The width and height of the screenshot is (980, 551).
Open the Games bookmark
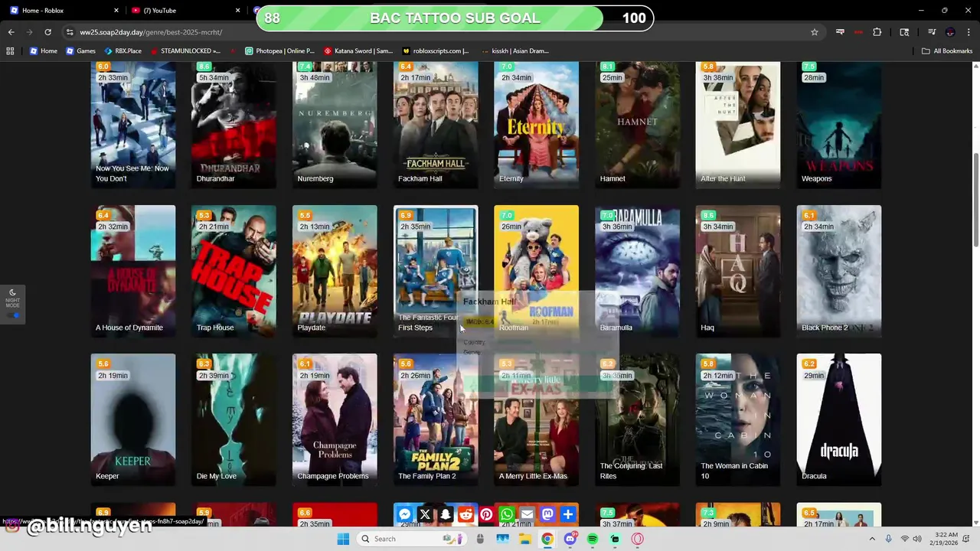click(80, 51)
